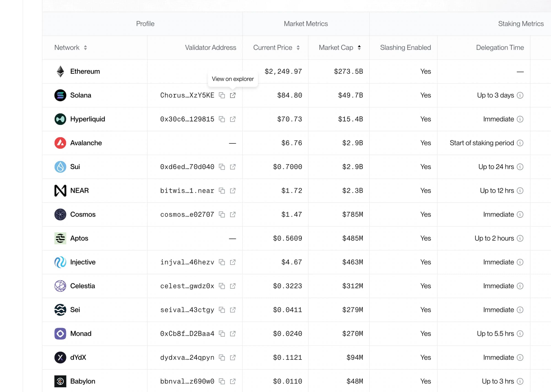Select the Ethereum network row name
The image size is (551, 392).
click(x=85, y=72)
